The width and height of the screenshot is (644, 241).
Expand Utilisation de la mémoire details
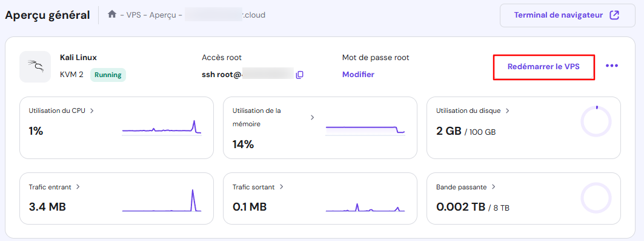pyautogui.click(x=312, y=117)
